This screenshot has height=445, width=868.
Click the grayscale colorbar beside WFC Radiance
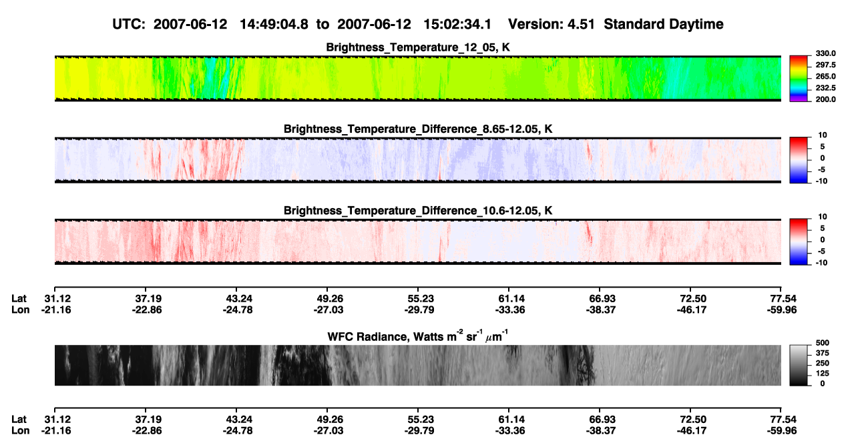pos(798,365)
